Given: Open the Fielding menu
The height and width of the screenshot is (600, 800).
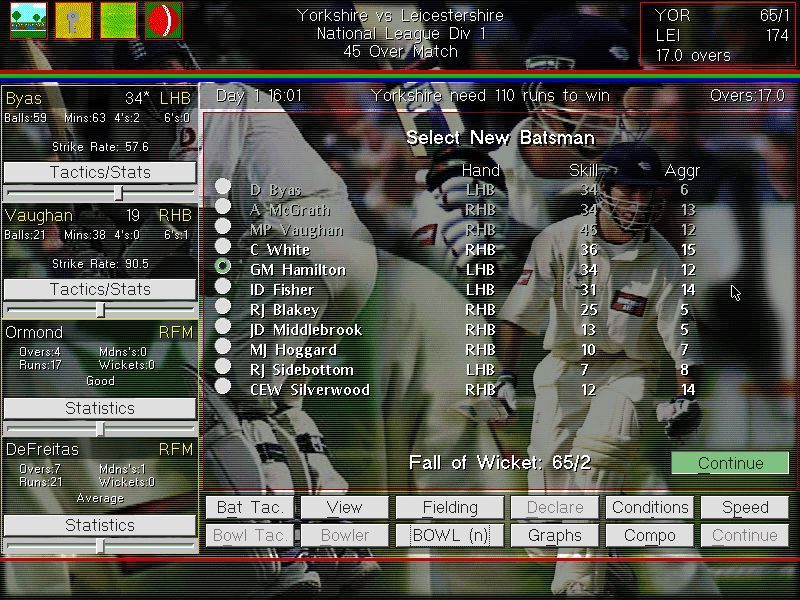Looking at the screenshot, I should pyautogui.click(x=450, y=507).
